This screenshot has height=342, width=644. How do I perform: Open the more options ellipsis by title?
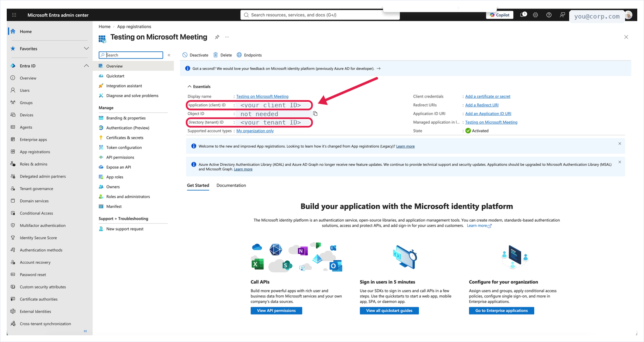[227, 37]
